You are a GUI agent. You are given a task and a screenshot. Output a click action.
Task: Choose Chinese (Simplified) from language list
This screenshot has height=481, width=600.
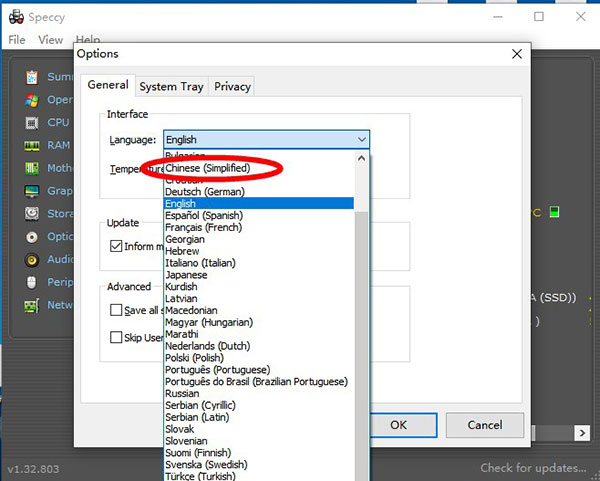[x=207, y=168]
